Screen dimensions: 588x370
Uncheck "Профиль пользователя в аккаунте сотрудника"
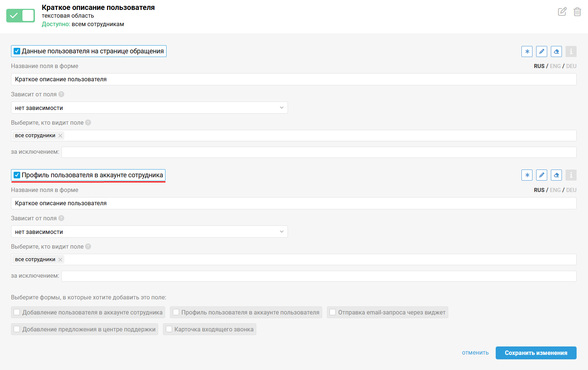click(17, 175)
